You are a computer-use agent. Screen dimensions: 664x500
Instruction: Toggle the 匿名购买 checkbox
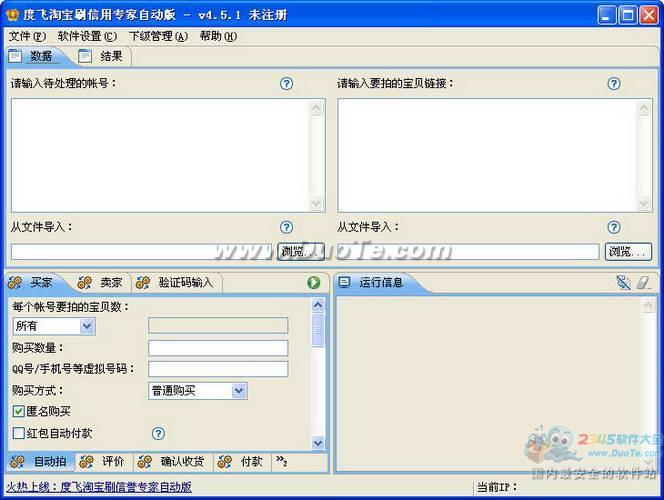point(19,411)
